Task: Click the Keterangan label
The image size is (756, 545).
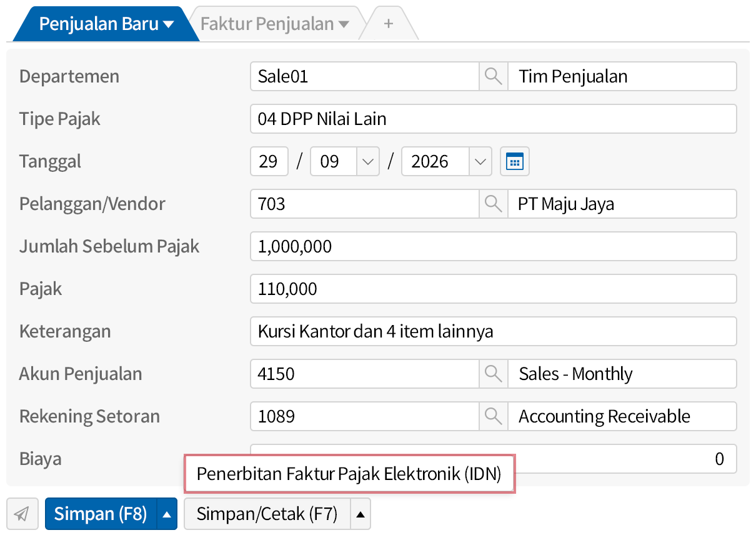Action: coord(65,331)
